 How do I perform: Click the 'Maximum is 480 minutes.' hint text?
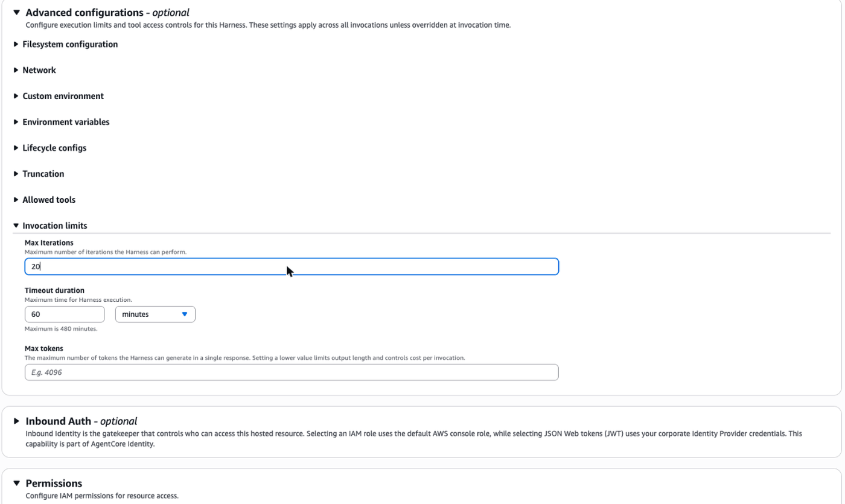[61, 329]
